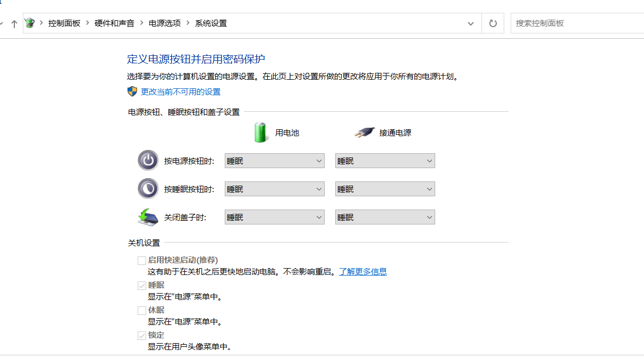Navigate to 控制面板 in the breadcrumb
The width and height of the screenshot is (644, 358).
pos(64,23)
